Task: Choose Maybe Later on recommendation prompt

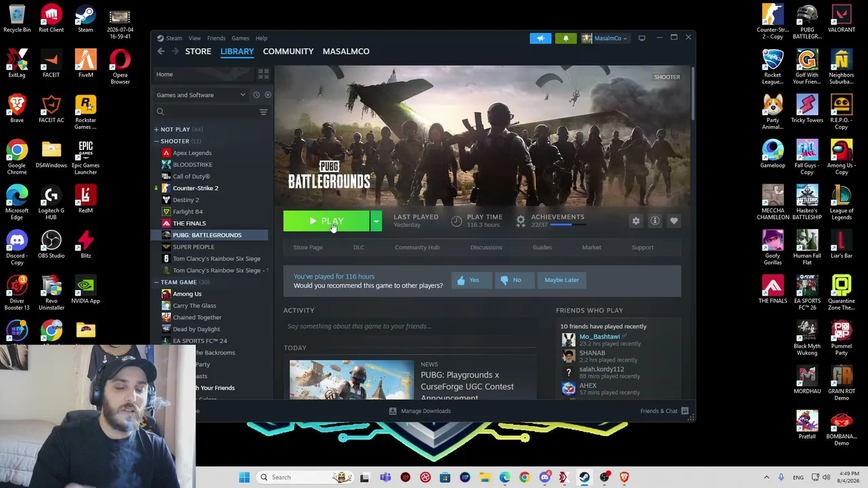Action: [x=561, y=280]
